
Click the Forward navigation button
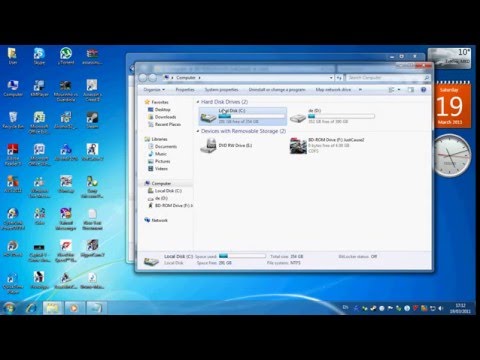[153, 78]
